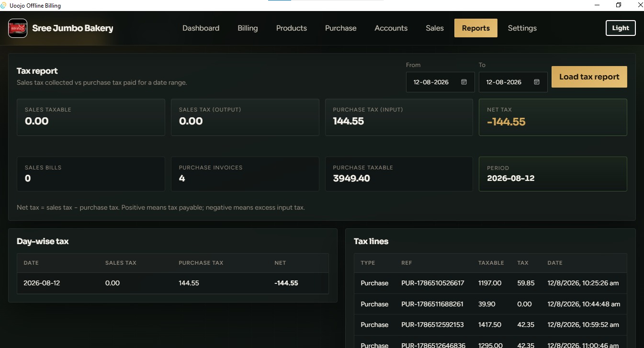Switch to the Billing tab
Screen dimensions: 644x348
coord(248,28)
